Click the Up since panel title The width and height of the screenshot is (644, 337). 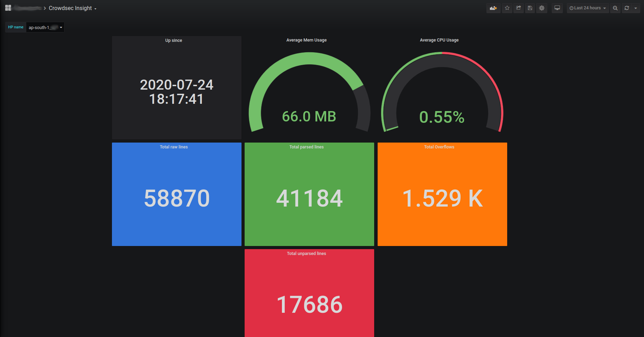173,40
